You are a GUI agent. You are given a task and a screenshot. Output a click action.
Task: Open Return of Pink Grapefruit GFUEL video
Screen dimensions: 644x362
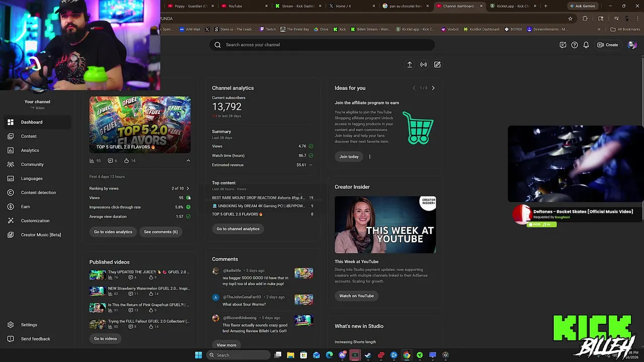pyautogui.click(x=139, y=307)
